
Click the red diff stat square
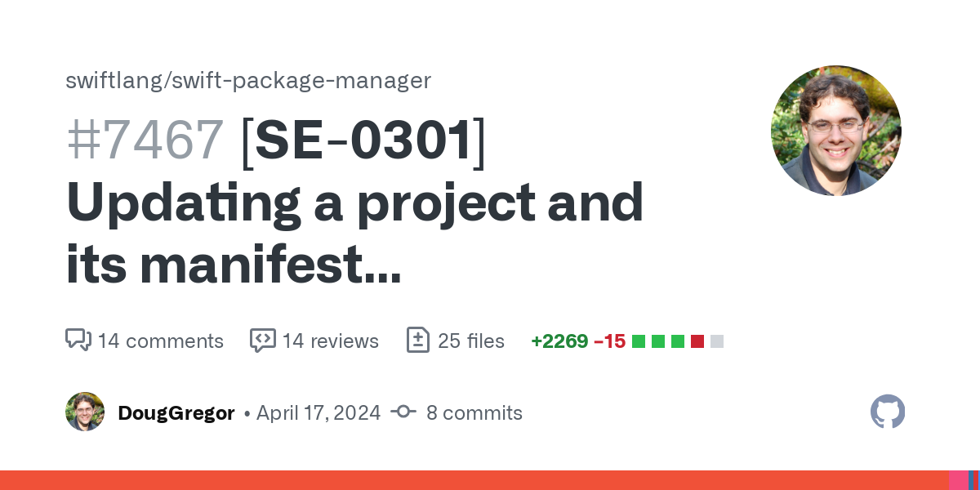(697, 341)
